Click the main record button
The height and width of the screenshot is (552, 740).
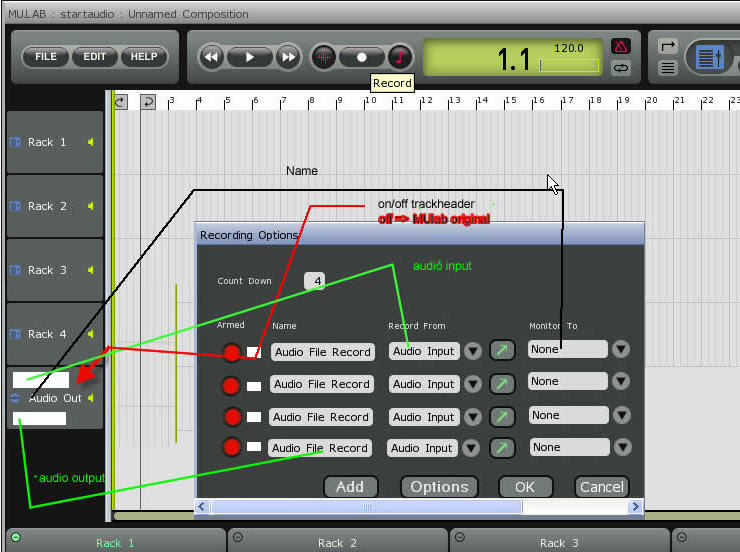(x=362, y=57)
